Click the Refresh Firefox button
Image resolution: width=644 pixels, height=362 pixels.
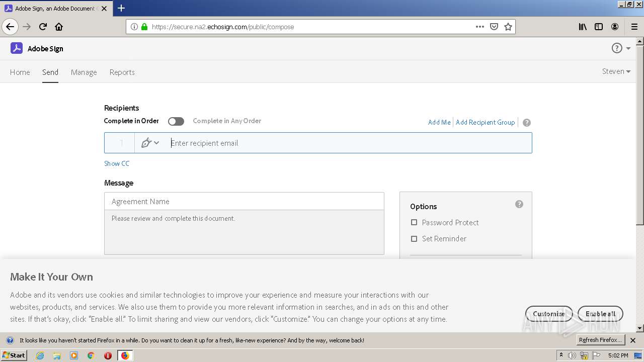pos(600,340)
